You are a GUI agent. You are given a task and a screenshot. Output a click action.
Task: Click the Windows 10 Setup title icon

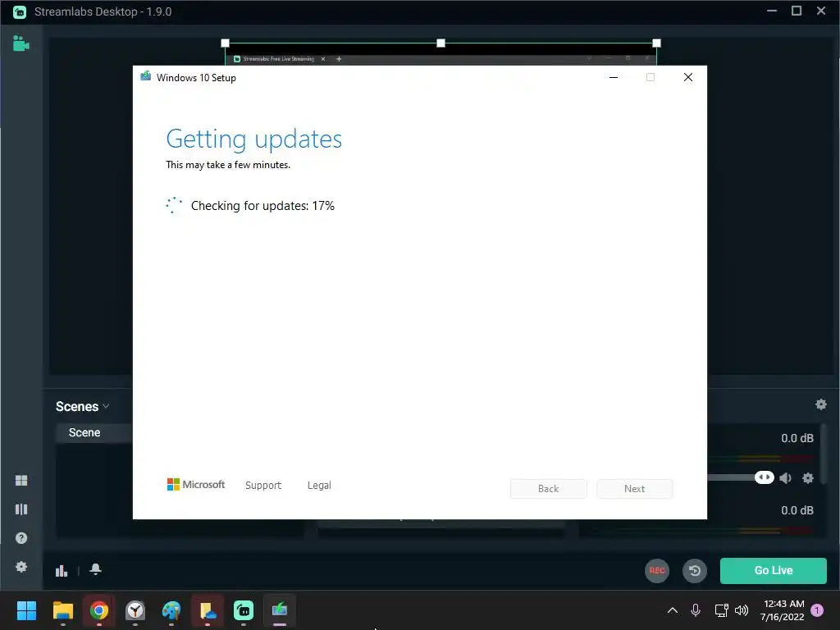point(146,76)
